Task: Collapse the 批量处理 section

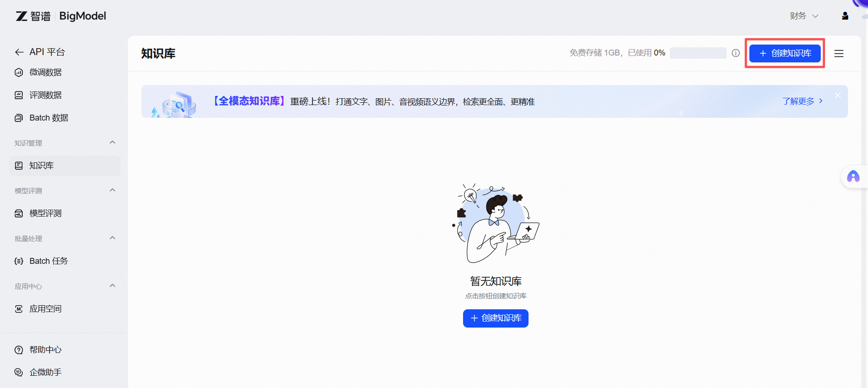Action: coord(112,238)
